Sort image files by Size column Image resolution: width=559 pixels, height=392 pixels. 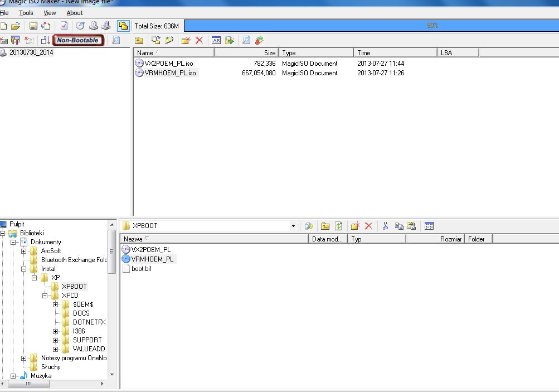click(246, 53)
